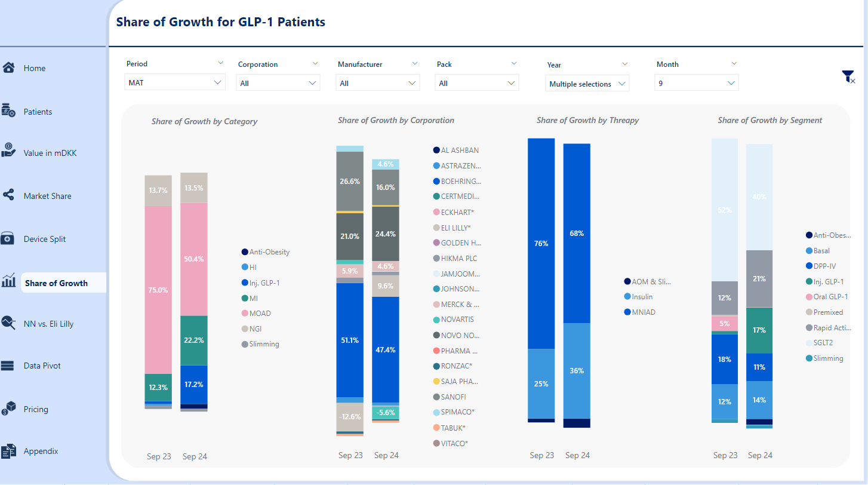Click the MOAD legend entry
Screen dimensions: 868x485
point(260,314)
